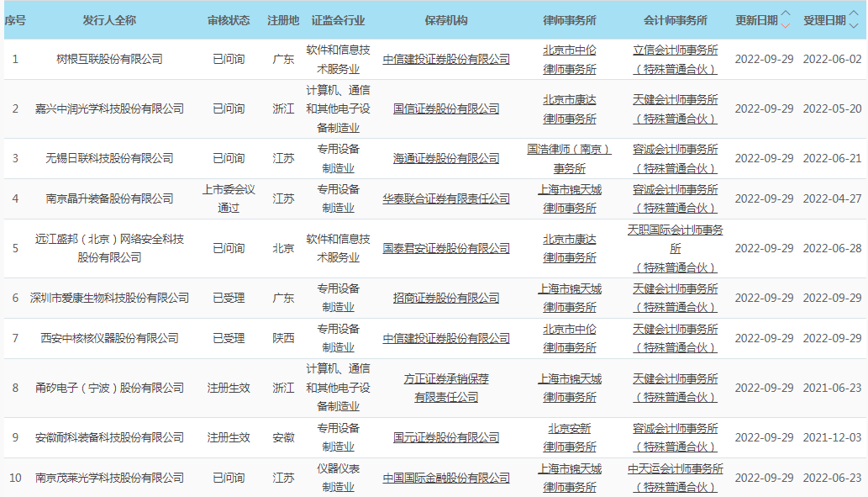Click the 更新日期 column header

756,20
